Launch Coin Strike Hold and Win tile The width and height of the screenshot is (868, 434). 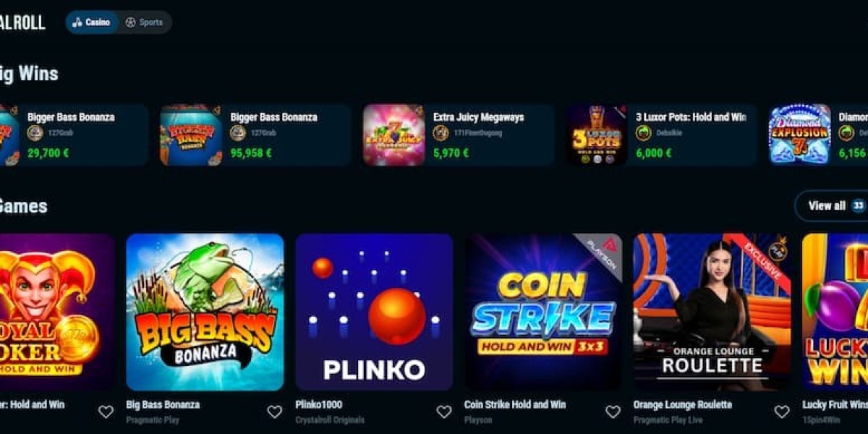pos(543,312)
